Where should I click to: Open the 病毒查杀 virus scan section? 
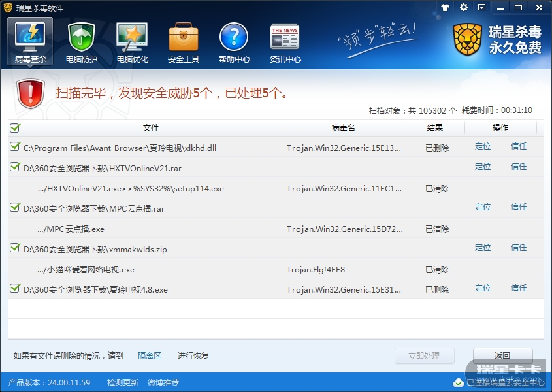30,42
